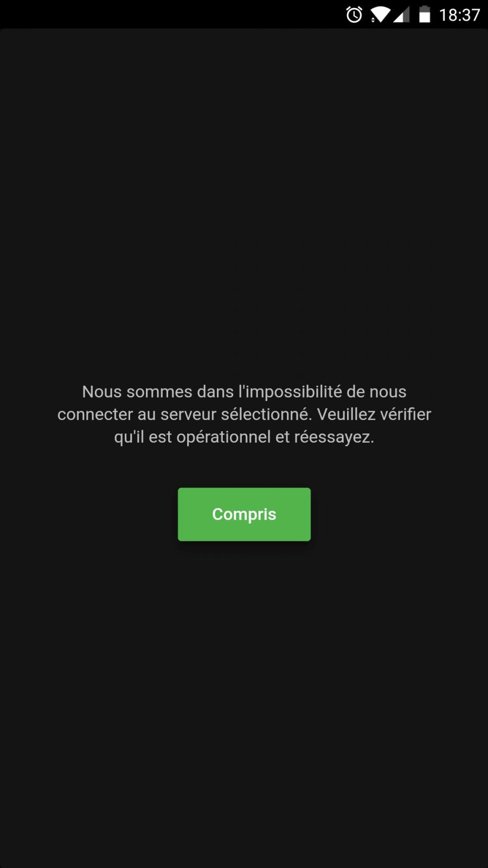Tap the line "qu'il est opérationnel et réessayez."

point(244,437)
